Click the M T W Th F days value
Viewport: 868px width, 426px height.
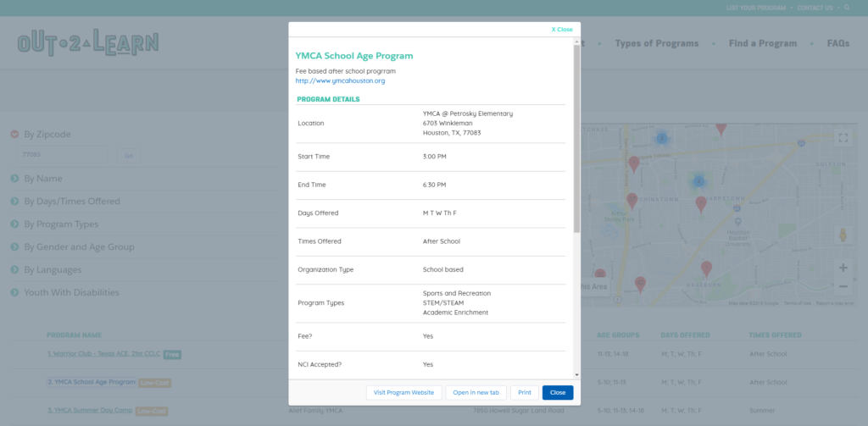click(x=440, y=213)
